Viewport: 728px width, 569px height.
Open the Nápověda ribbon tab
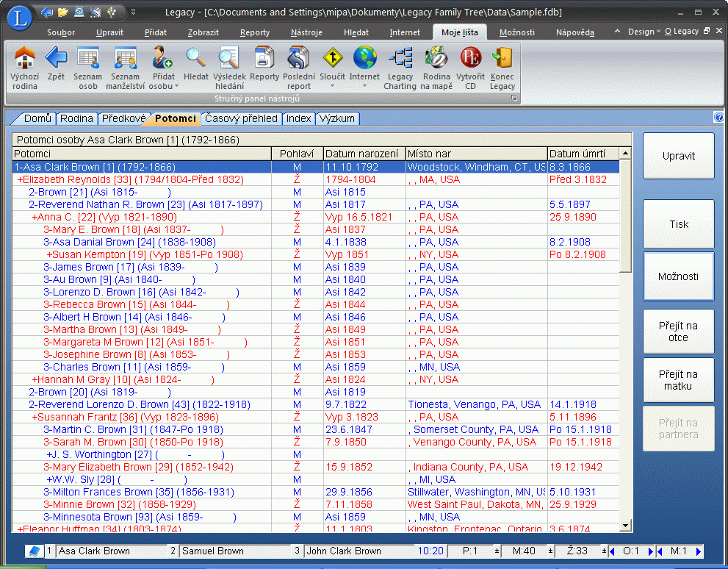(574, 32)
